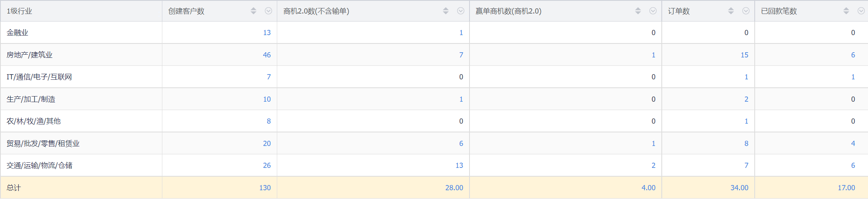Click customer count 13 for 金融业
The image size is (868, 199).
pos(266,33)
